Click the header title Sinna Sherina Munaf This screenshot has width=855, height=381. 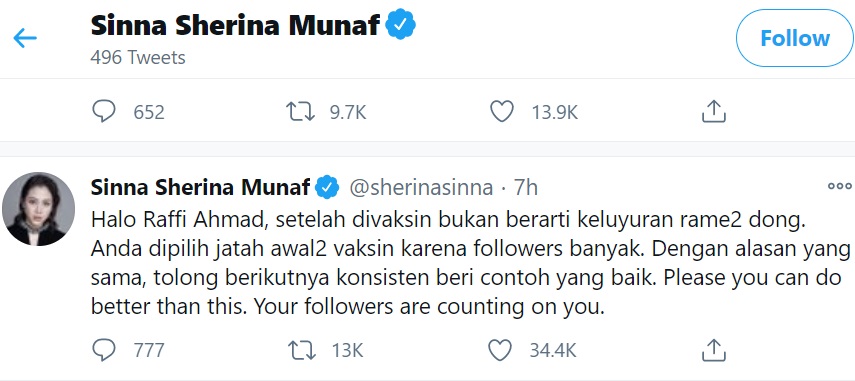pos(235,25)
